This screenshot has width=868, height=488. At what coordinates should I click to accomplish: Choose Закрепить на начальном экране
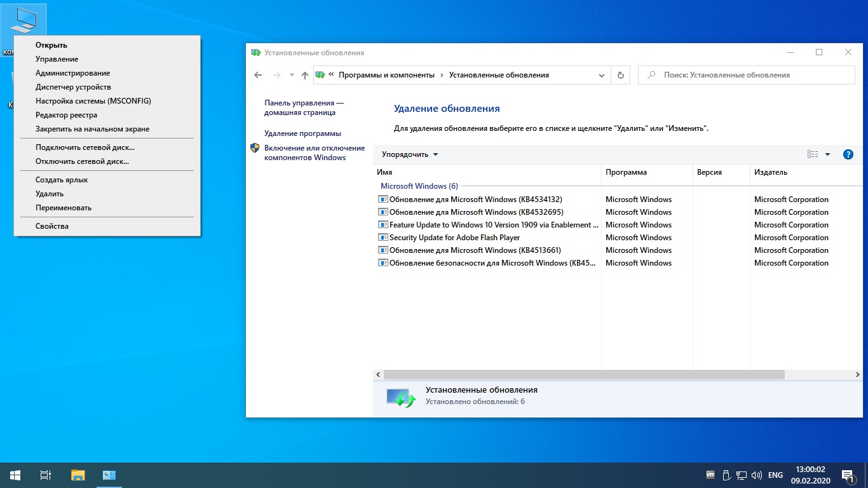tap(107, 129)
